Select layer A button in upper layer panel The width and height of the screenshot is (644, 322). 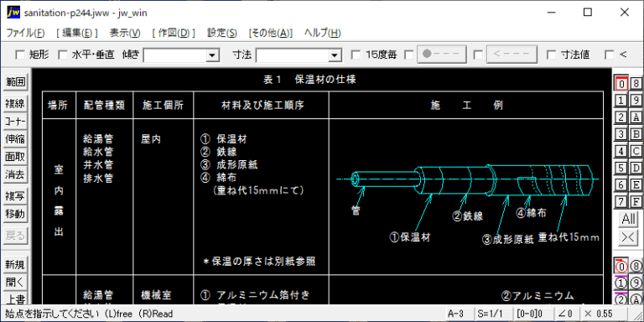(636, 117)
